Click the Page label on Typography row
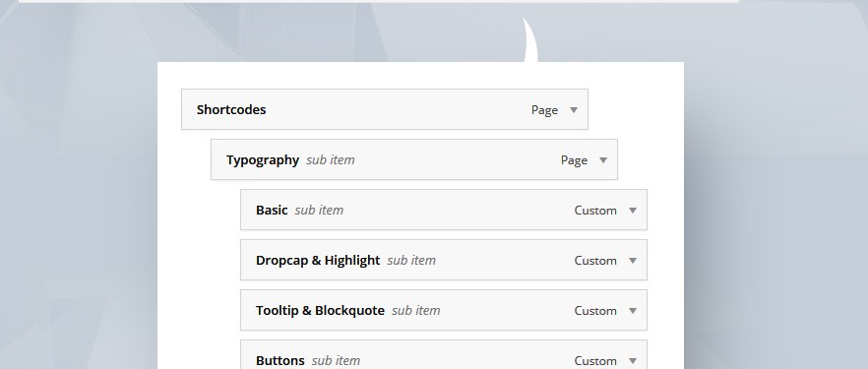The height and width of the screenshot is (369, 868). (574, 160)
